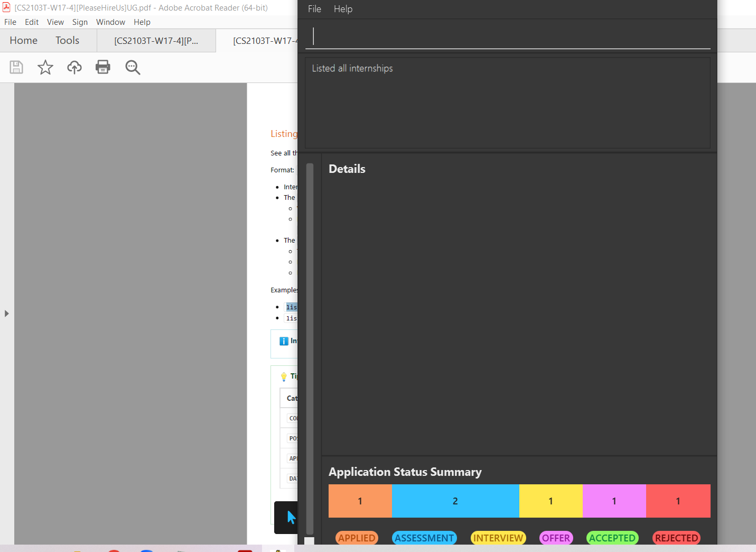Image resolution: width=756 pixels, height=552 pixels.
Task: Click the 'Listed all internships' result message
Action: coord(352,68)
